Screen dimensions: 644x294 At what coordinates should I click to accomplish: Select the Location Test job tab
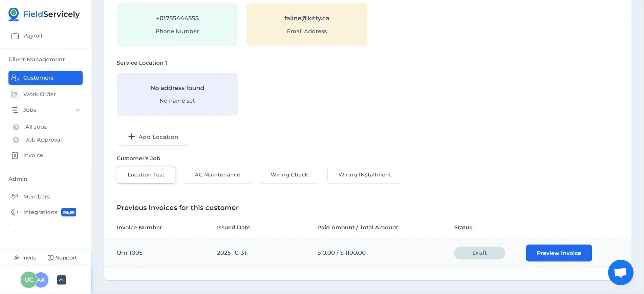pyautogui.click(x=146, y=175)
